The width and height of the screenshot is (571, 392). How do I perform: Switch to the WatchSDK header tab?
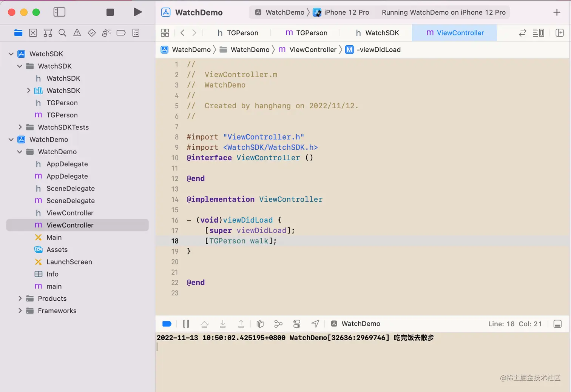tap(377, 33)
